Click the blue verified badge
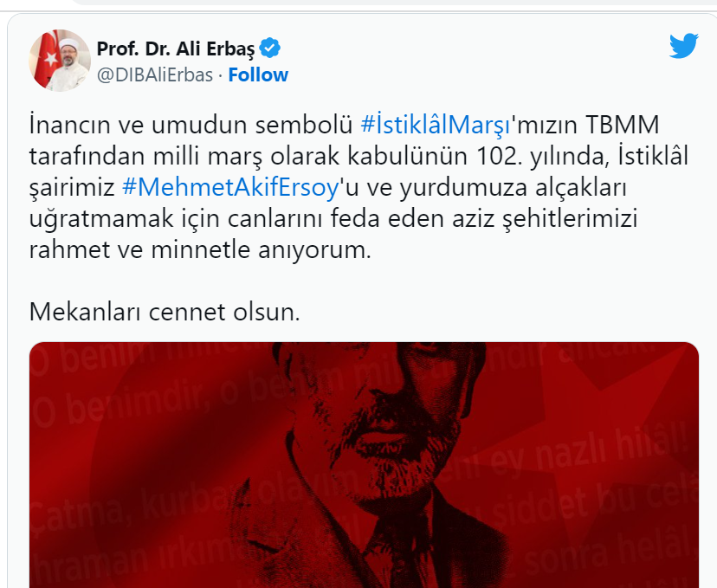717x588 pixels. (270, 48)
